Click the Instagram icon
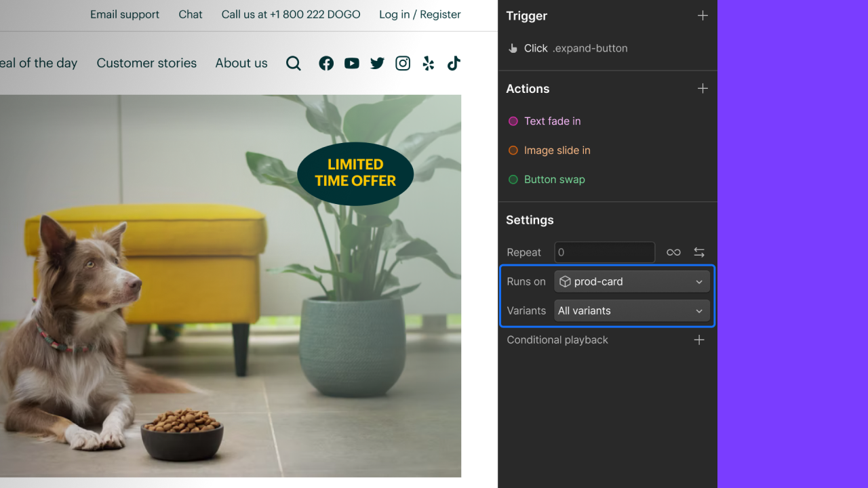Screen dimensions: 868x488 tap(403, 63)
